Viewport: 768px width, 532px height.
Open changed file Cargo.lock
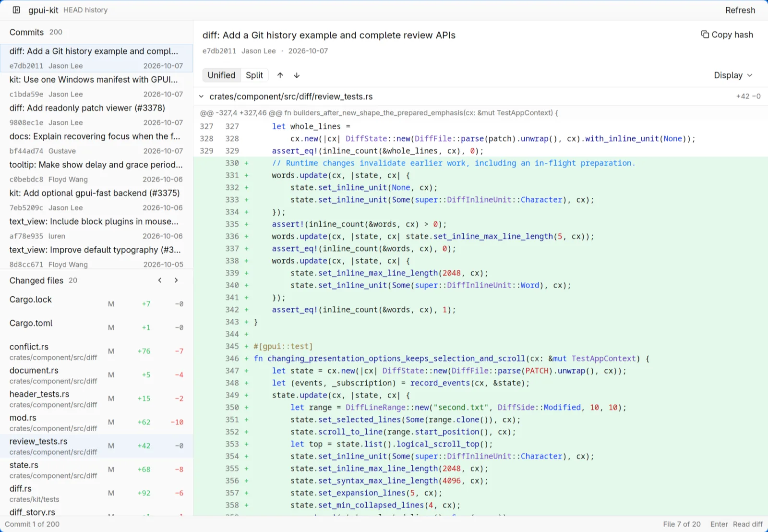(x=96, y=303)
